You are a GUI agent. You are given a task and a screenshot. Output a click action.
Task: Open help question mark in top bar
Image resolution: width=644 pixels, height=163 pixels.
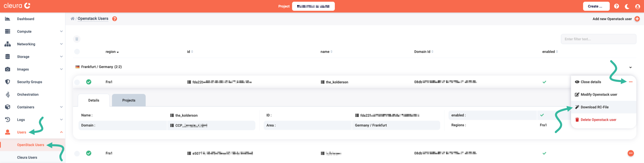point(616,6)
